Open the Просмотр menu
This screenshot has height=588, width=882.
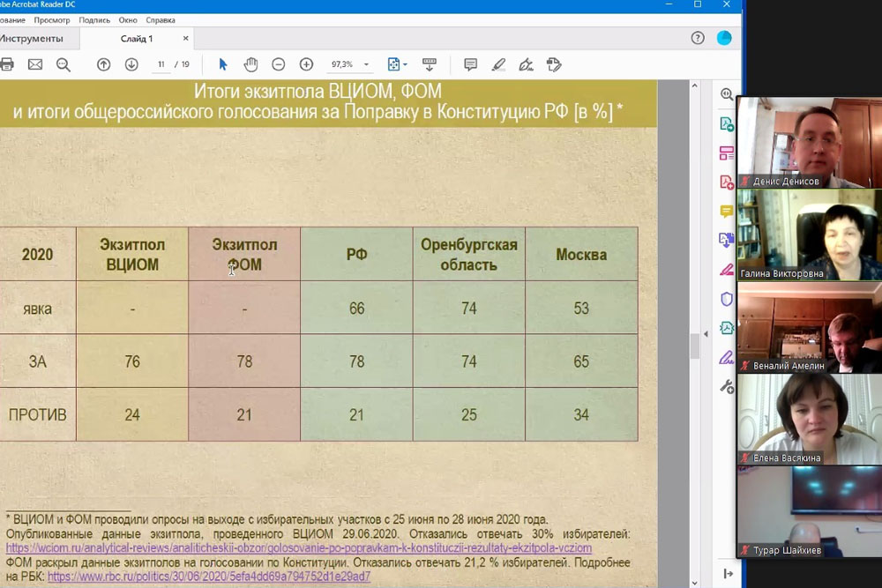click(52, 19)
